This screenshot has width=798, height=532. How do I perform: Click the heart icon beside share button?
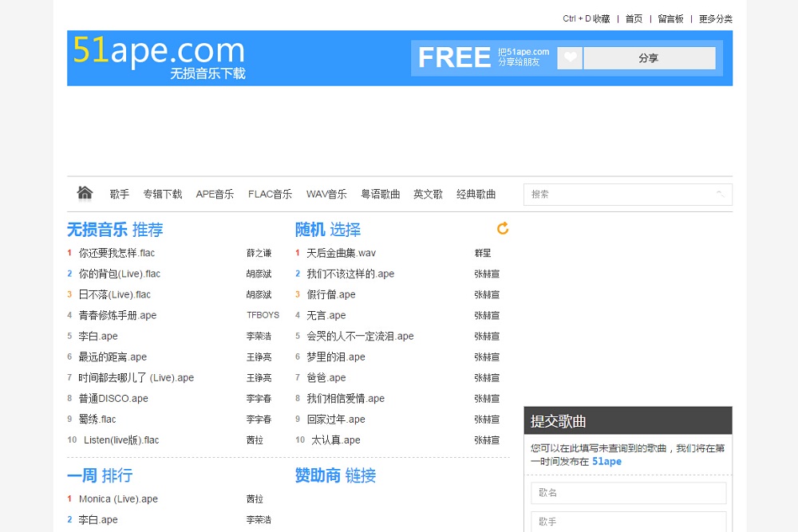click(570, 58)
